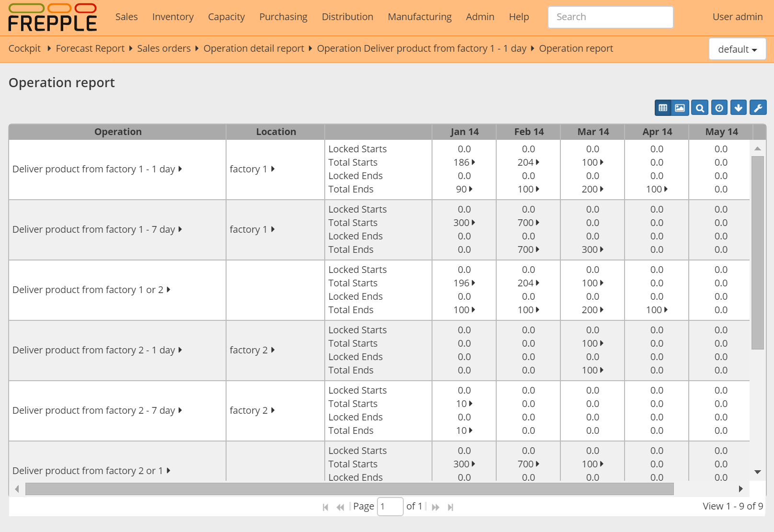Image resolution: width=774 pixels, height=532 pixels.
Task: Open the Distribution menu
Action: point(347,17)
